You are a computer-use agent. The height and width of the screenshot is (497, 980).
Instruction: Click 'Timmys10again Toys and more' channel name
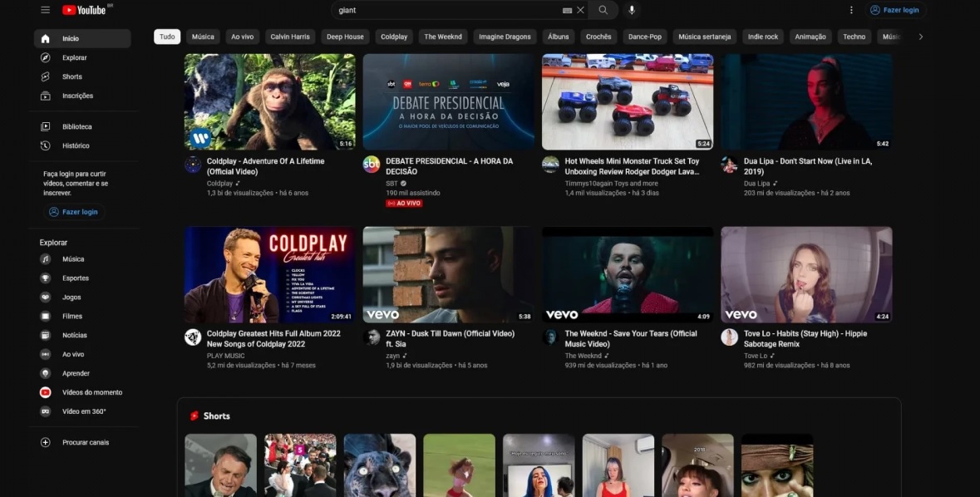(x=611, y=183)
